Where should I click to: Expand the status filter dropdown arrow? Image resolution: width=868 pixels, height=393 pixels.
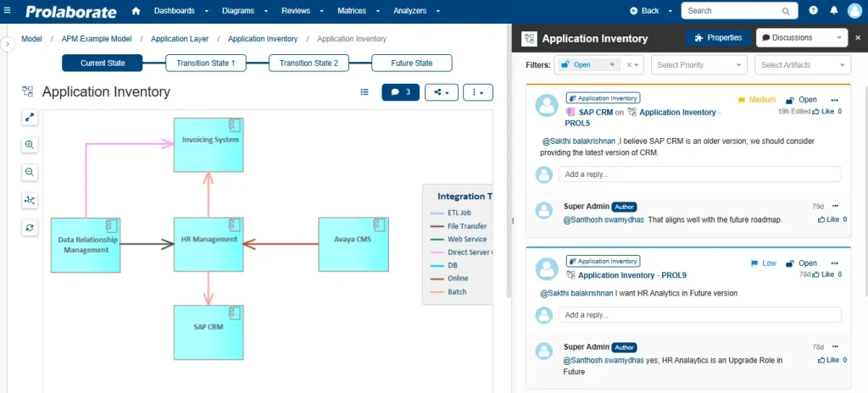pyautogui.click(x=637, y=65)
